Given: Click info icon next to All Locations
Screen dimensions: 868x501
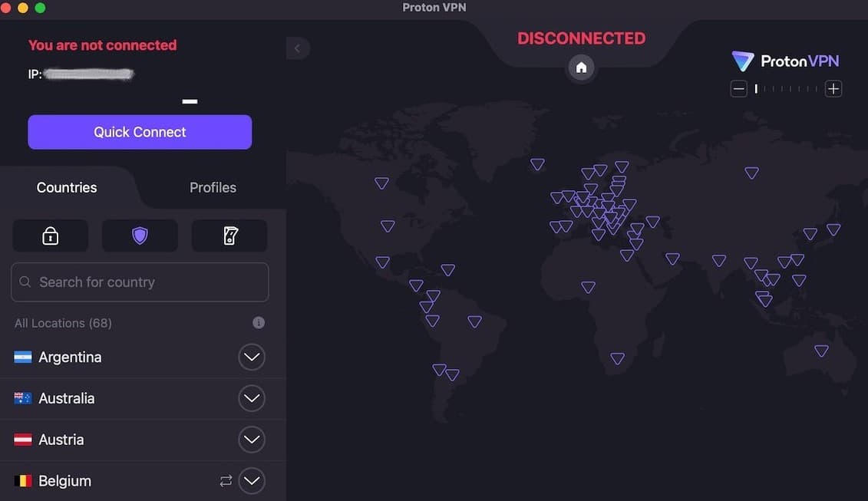Looking at the screenshot, I should point(259,323).
